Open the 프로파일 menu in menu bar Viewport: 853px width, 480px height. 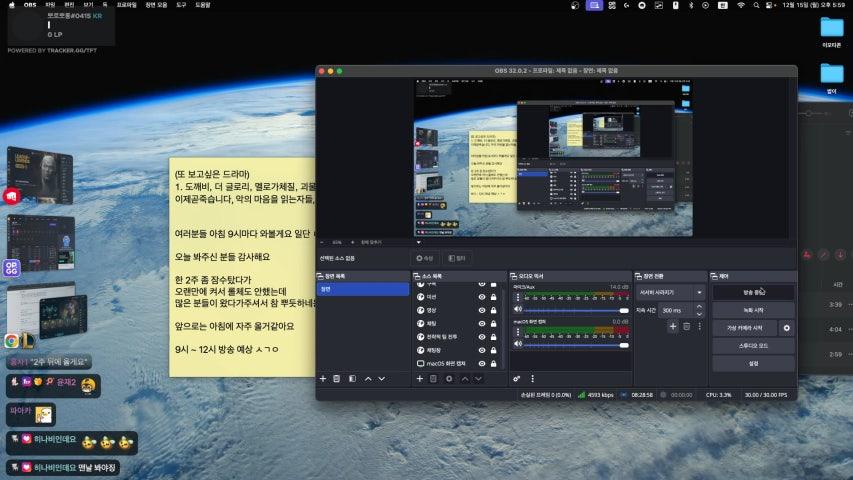[x=126, y=5]
